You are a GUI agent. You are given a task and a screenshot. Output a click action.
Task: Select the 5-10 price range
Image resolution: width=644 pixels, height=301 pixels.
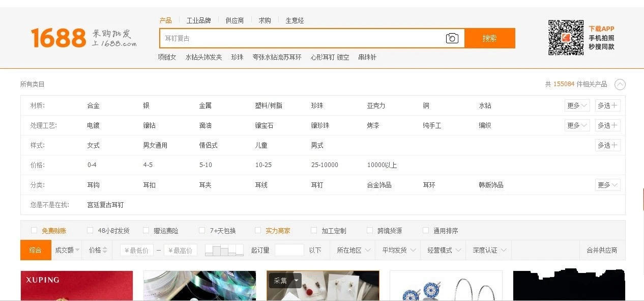206,165
